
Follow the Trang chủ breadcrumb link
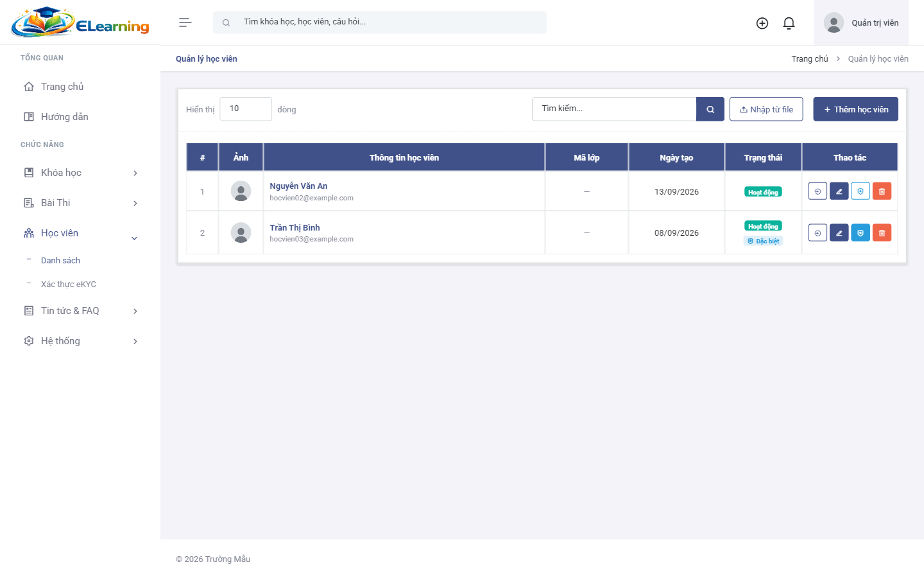810,59
